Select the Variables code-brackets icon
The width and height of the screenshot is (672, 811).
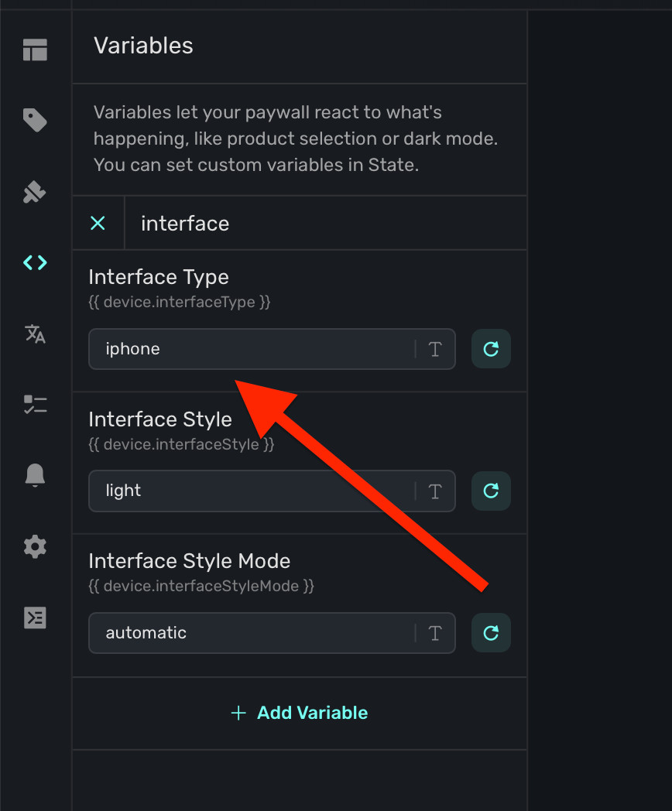35,263
